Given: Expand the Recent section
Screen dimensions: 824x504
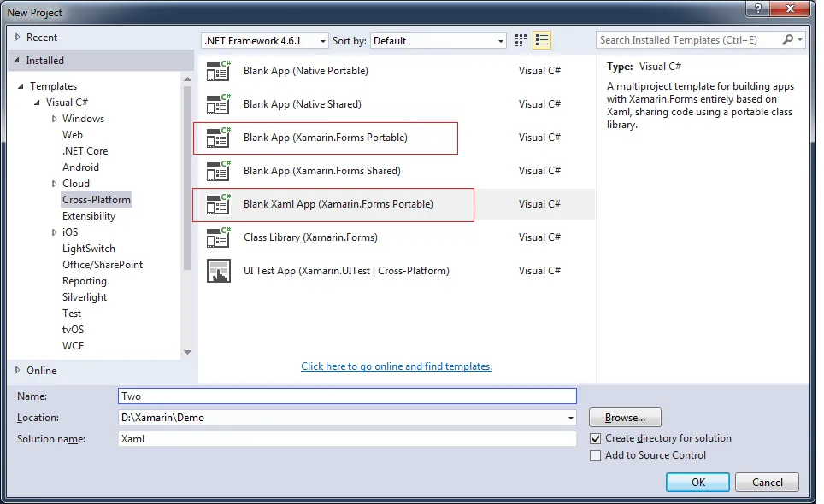Looking at the screenshot, I should click(x=17, y=38).
